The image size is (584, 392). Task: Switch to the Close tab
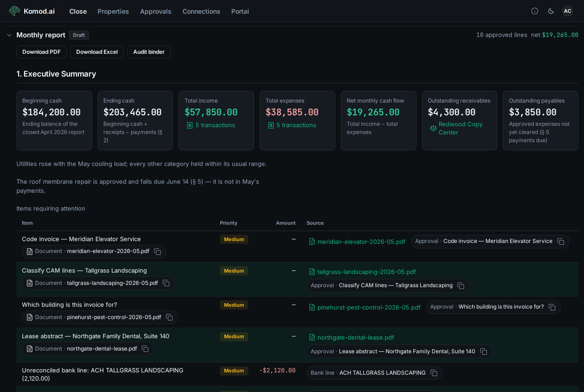78,11
